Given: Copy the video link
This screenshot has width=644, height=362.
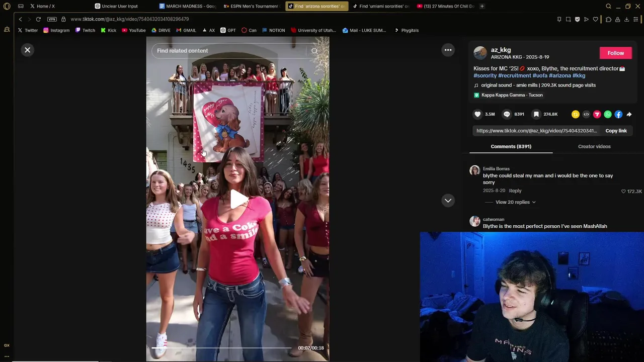Looking at the screenshot, I should pyautogui.click(x=616, y=131).
